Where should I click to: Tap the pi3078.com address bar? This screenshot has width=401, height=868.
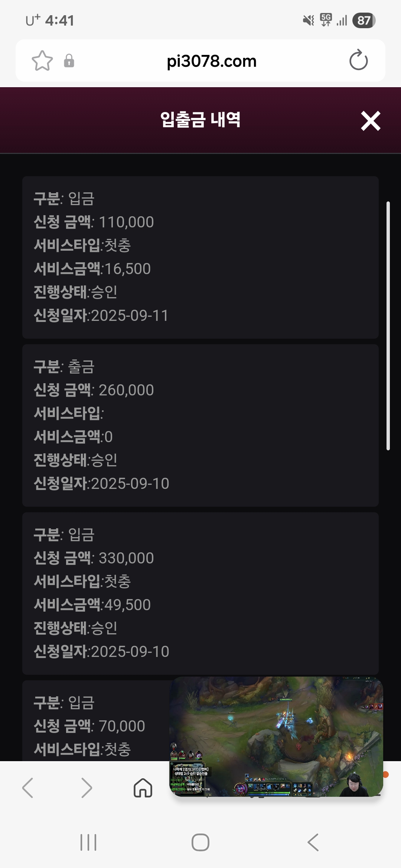212,61
